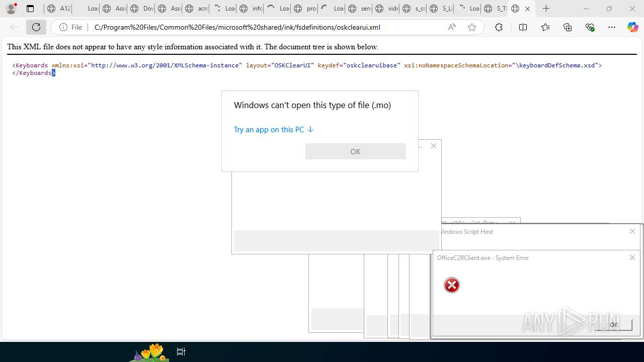Open Settings and more ellipsis
The height and width of the screenshot is (362, 644).
(612, 27)
